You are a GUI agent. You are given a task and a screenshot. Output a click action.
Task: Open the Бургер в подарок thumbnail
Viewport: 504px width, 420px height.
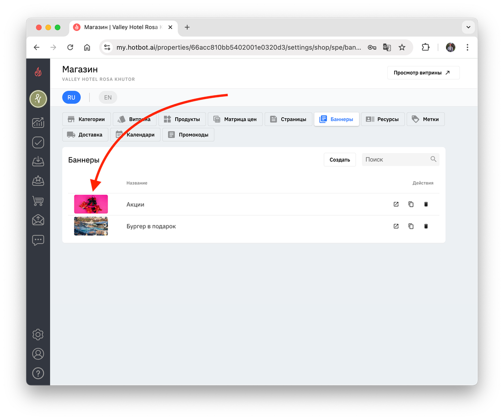pos(91,226)
